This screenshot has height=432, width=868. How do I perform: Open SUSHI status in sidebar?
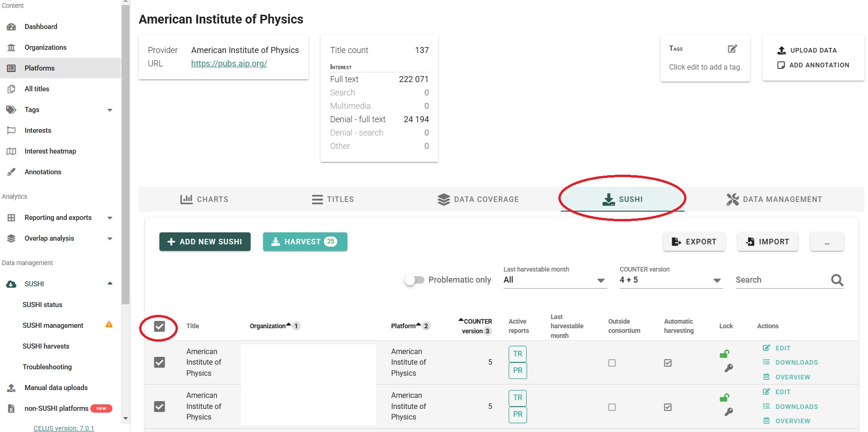[42, 305]
